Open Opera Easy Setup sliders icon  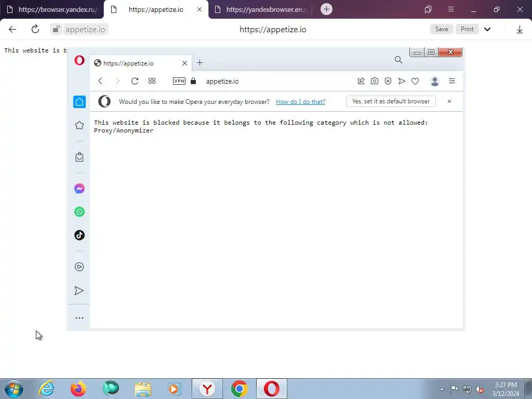(x=452, y=81)
